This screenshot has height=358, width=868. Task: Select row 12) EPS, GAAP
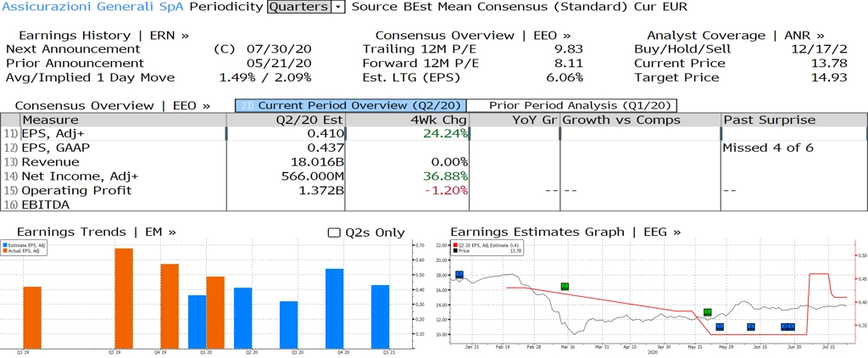[x=434, y=148]
